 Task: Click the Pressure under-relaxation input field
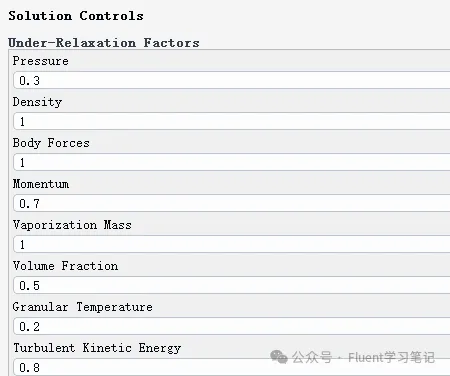click(x=232, y=80)
